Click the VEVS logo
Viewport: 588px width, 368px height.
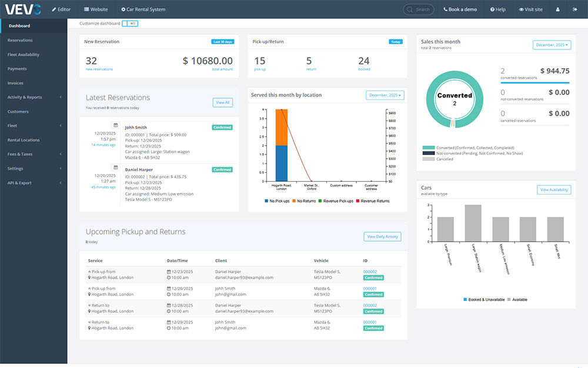click(22, 9)
